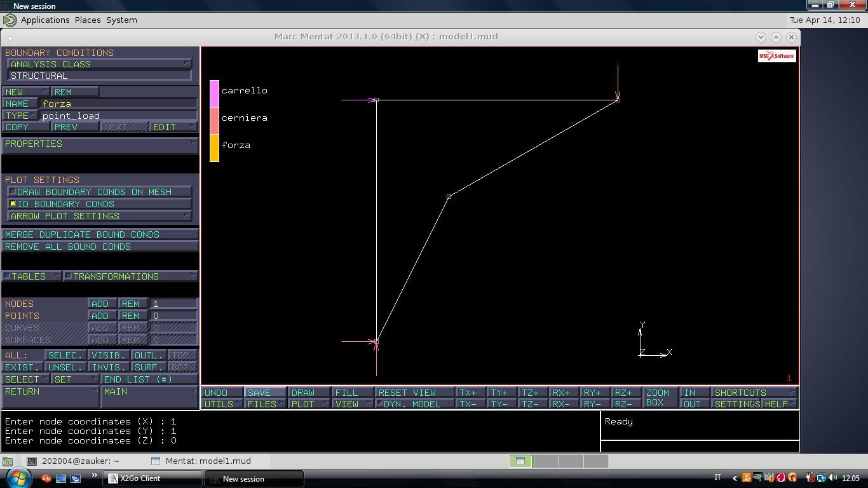
Task: Click POINTS ADD button
Action: point(102,316)
